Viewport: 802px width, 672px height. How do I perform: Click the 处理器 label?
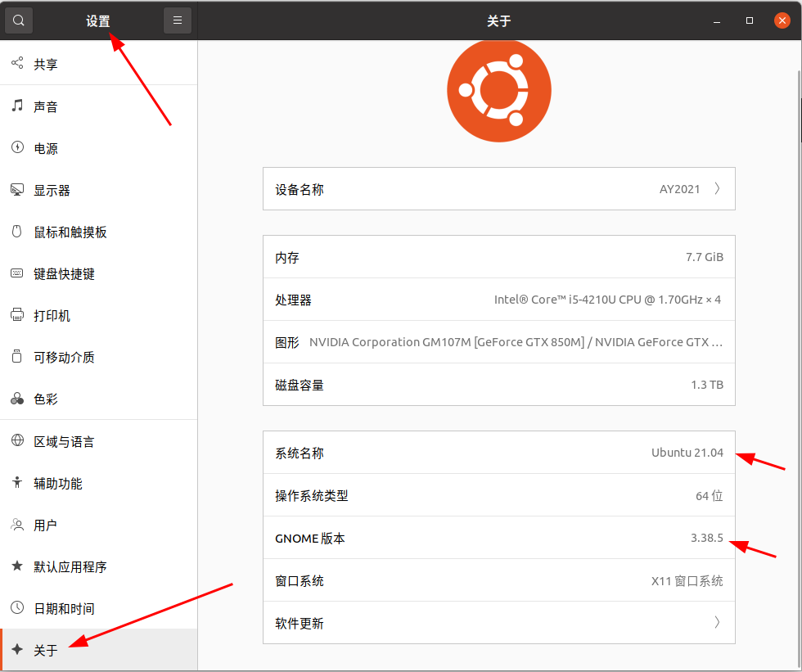(293, 300)
